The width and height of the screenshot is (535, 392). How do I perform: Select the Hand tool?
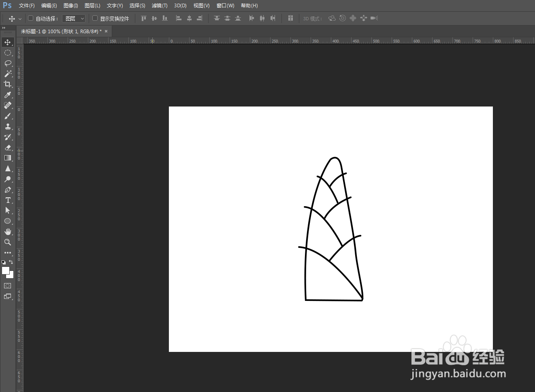pyautogui.click(x=8, y=232)
